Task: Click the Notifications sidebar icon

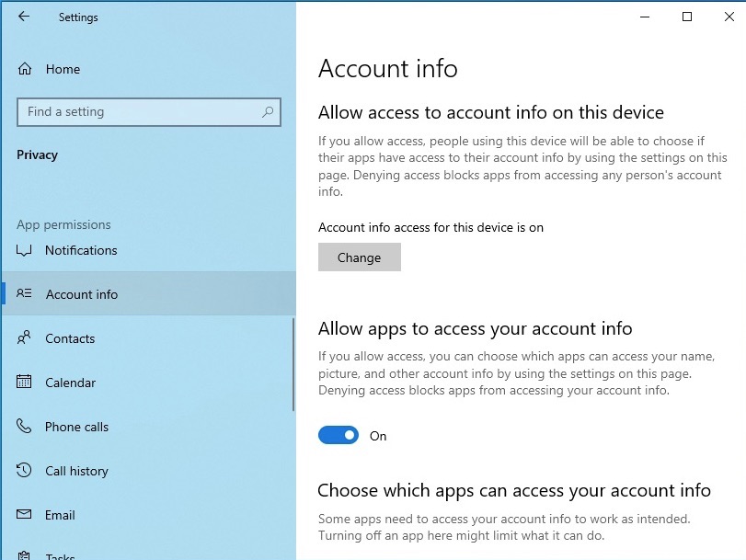Action: click(x=24, y=250)
